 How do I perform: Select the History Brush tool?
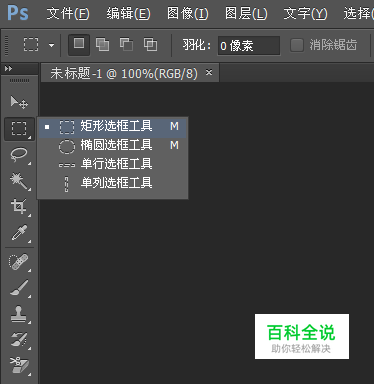click(x=19, y=340)
